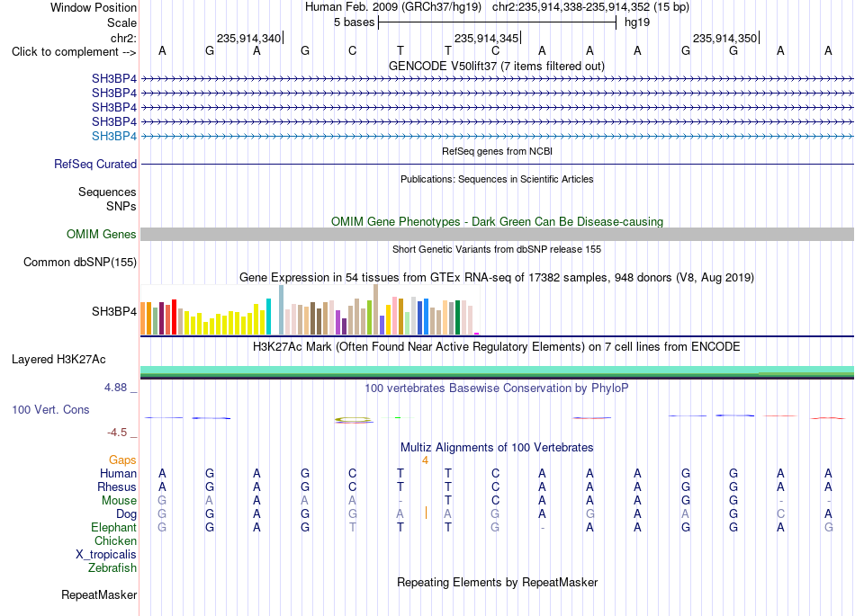Image resolution: width=855 pixels, height=616 pixels.
Task: Click the dark green GTEx bar
Action: pos(457,317)
